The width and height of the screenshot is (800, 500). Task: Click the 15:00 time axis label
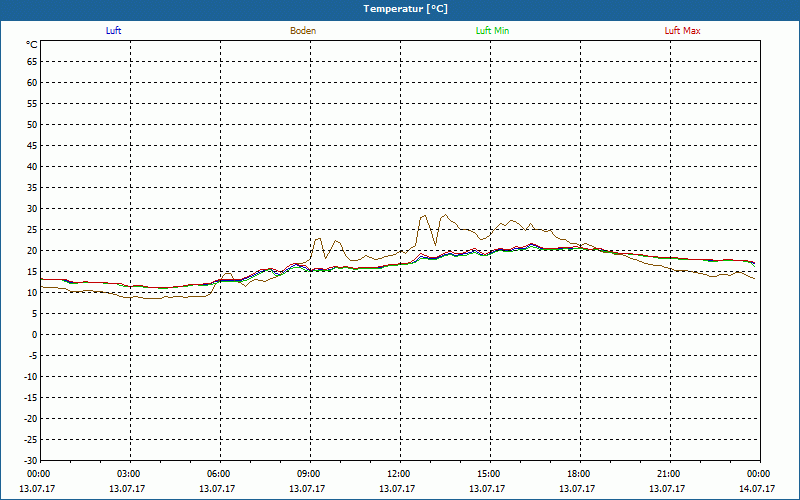490,474
